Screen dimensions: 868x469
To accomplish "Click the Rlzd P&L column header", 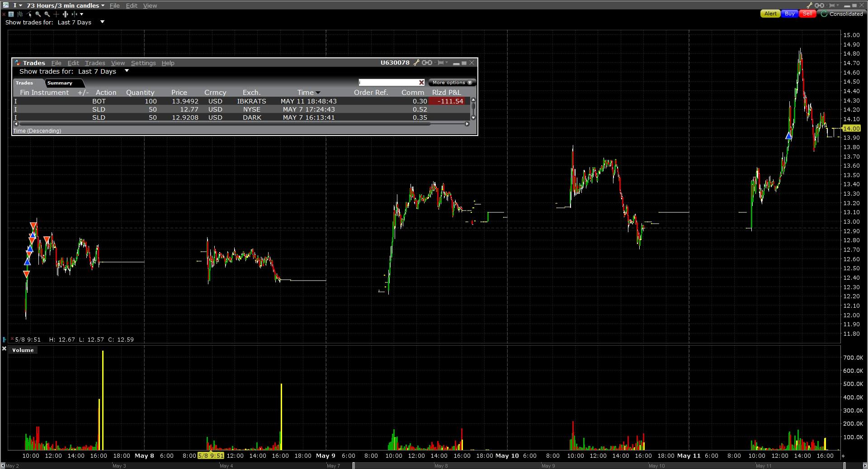I will [447, 93].
